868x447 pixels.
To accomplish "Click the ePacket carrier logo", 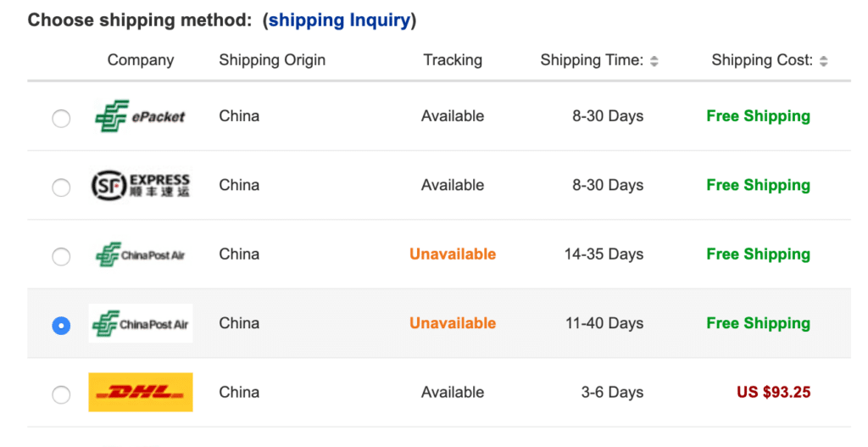I will click(140, 116).
